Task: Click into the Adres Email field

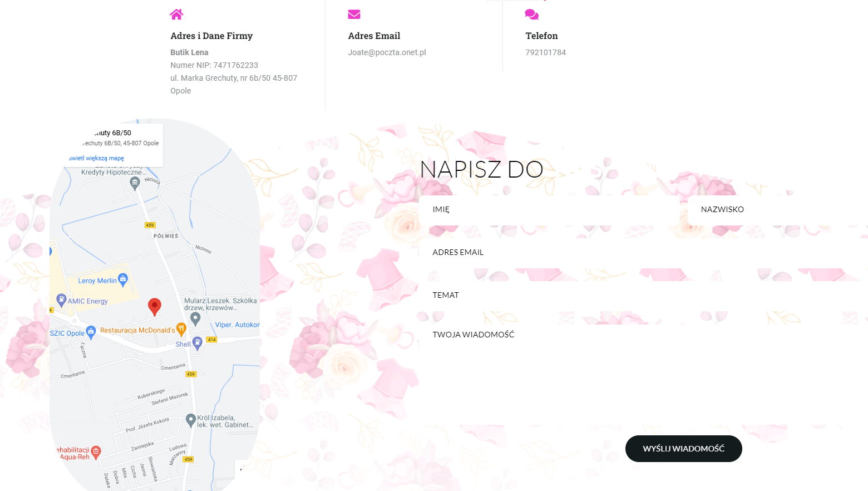Action: [x=640, y=253]
